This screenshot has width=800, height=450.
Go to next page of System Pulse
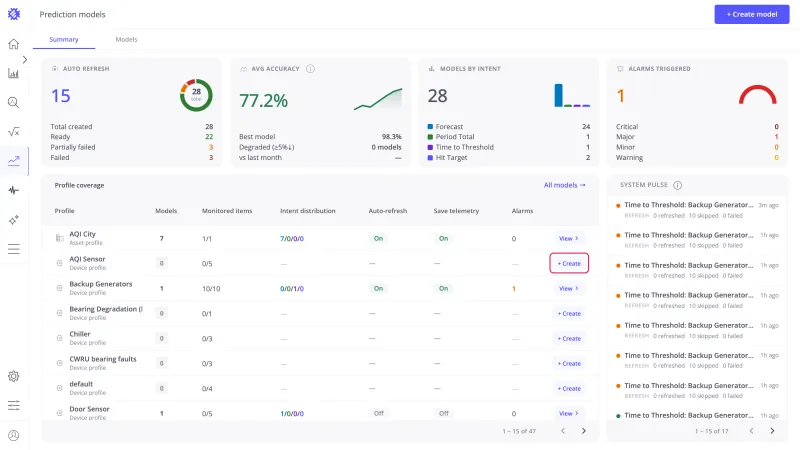pyautogui.click(x=772, y=431)
